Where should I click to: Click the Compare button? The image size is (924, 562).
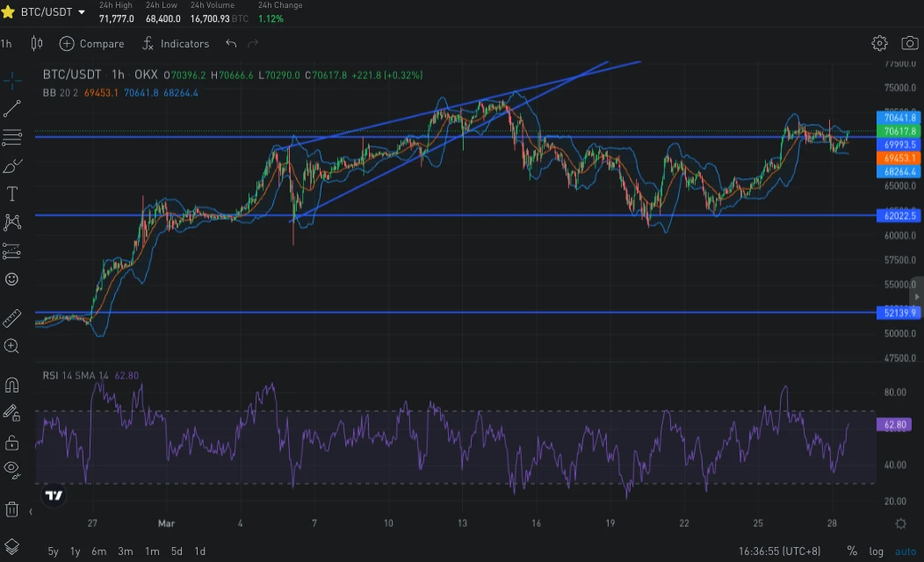(92, 44)
